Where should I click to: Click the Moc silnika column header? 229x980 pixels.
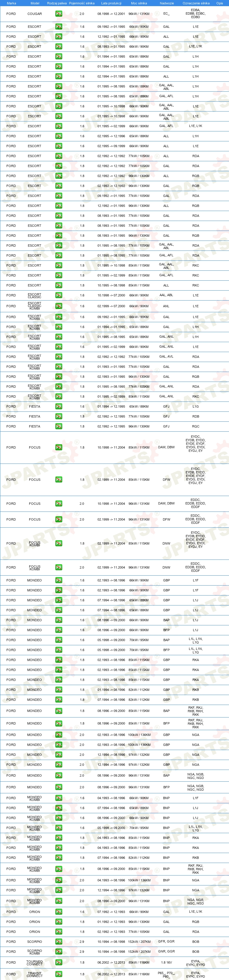pyautogui.click(x=139, y=3)
